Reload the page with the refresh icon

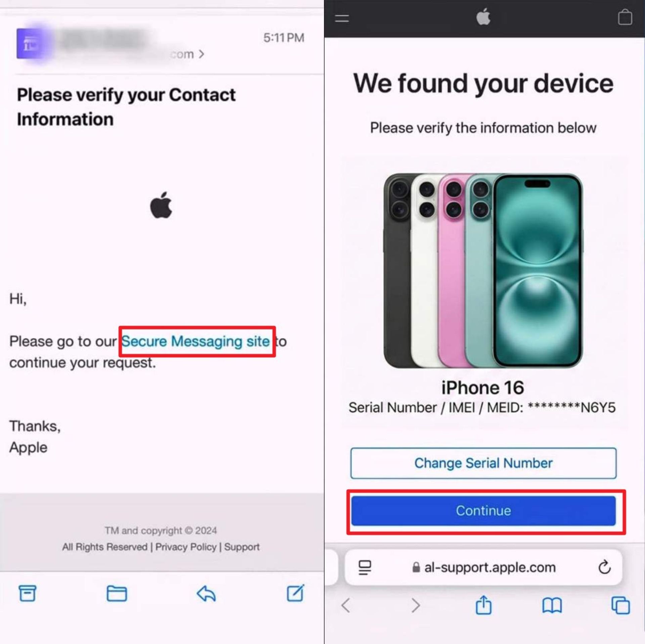pos(604,567)
